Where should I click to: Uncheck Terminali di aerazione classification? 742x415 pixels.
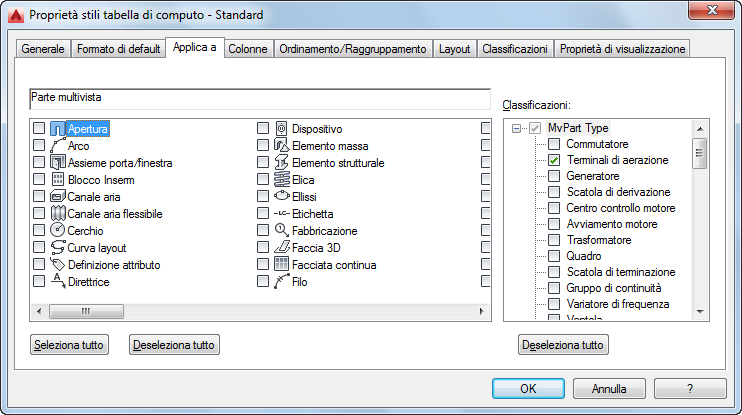[x=554, y=160]
